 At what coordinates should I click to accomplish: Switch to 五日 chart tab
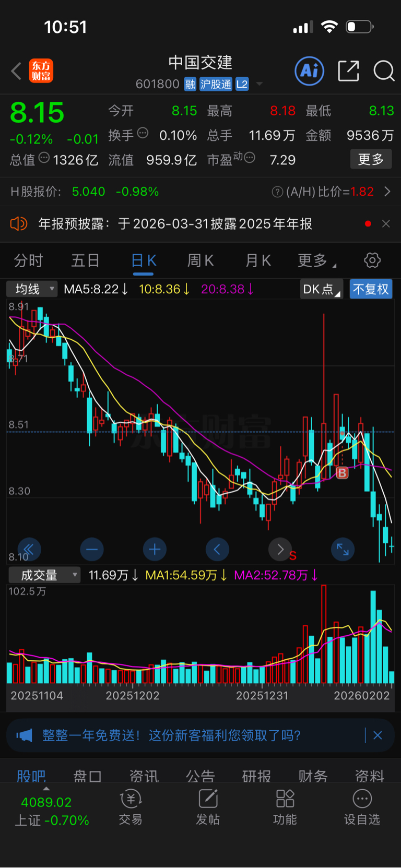(85, 260)
